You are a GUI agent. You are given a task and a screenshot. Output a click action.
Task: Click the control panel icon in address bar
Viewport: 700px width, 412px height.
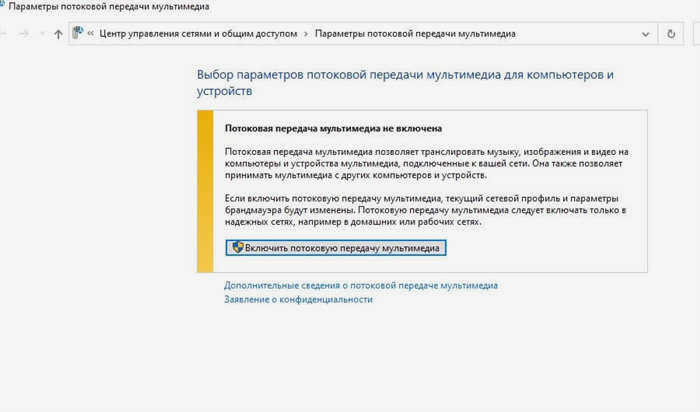78,33
